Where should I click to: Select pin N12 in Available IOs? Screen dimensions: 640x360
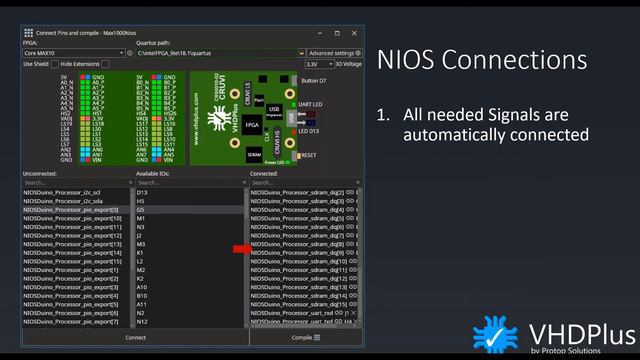(x=190, y=322)
